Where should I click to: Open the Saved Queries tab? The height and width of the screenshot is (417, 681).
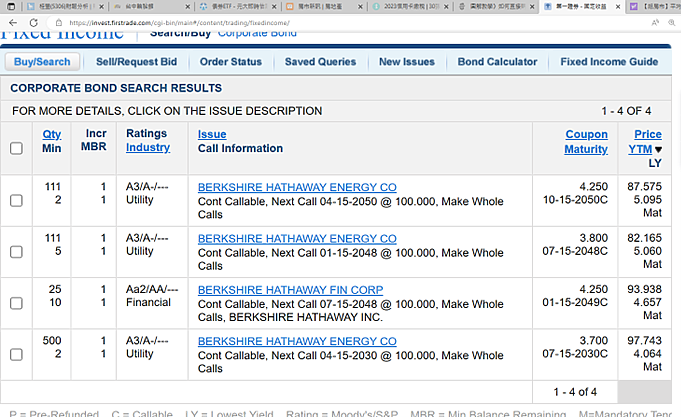(321, 62)
